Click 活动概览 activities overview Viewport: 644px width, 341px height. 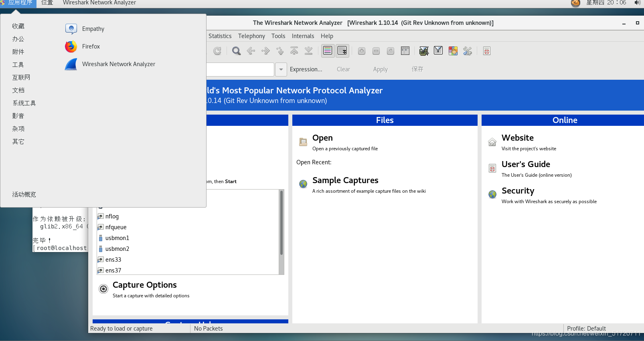click(x=24, y=194)
